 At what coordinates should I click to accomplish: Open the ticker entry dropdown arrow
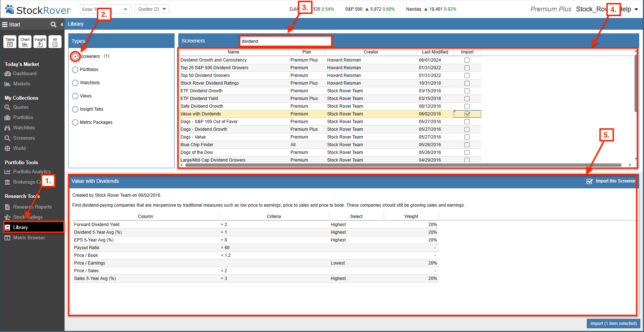click(x=125, y=9)
